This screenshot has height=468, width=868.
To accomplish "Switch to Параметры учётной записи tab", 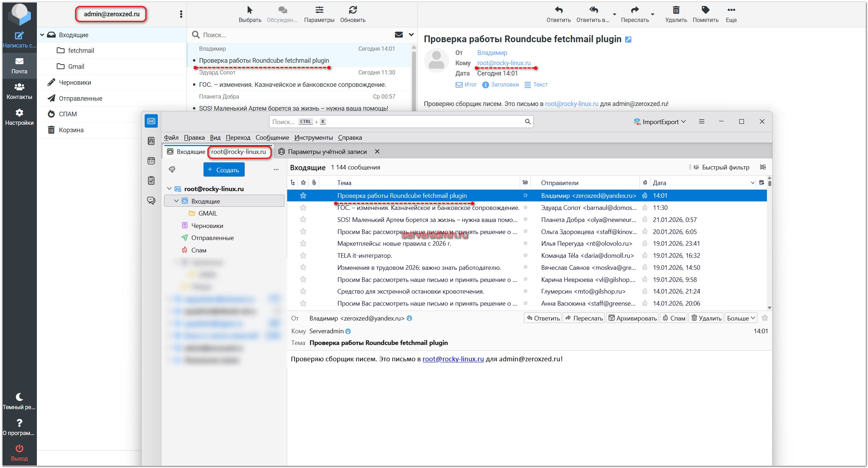I will [327, 152].
